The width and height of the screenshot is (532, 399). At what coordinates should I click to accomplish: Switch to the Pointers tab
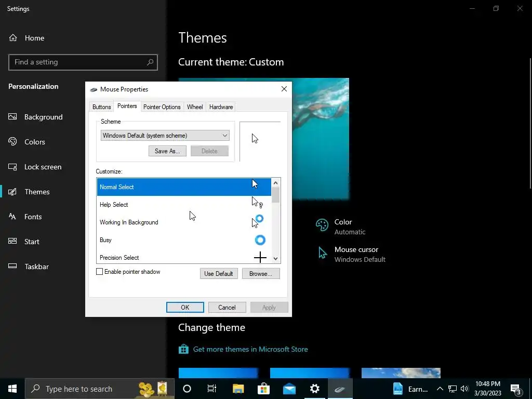point(127,106)
